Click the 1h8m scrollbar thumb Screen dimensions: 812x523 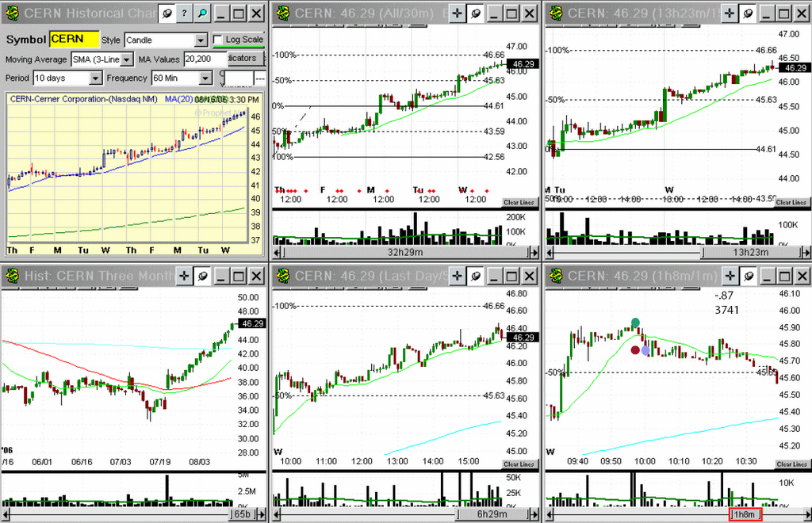(745, 514)
